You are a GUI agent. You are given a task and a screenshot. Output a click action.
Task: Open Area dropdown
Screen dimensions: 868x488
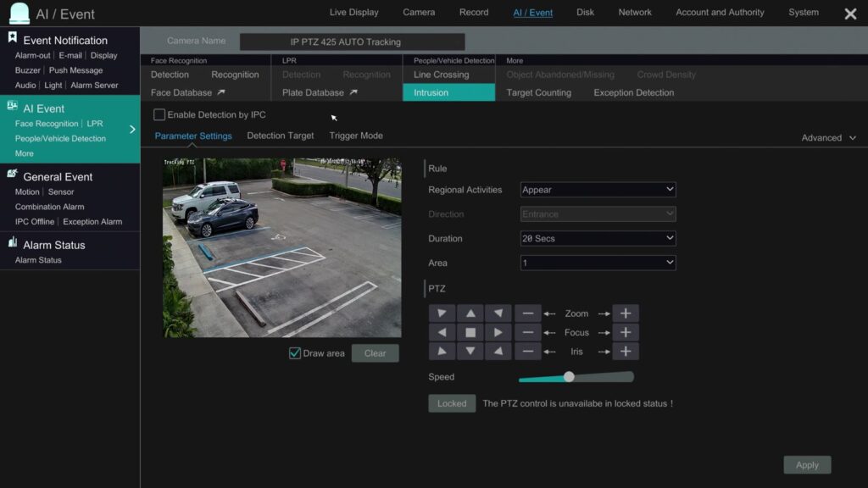(x=598, y=263)
